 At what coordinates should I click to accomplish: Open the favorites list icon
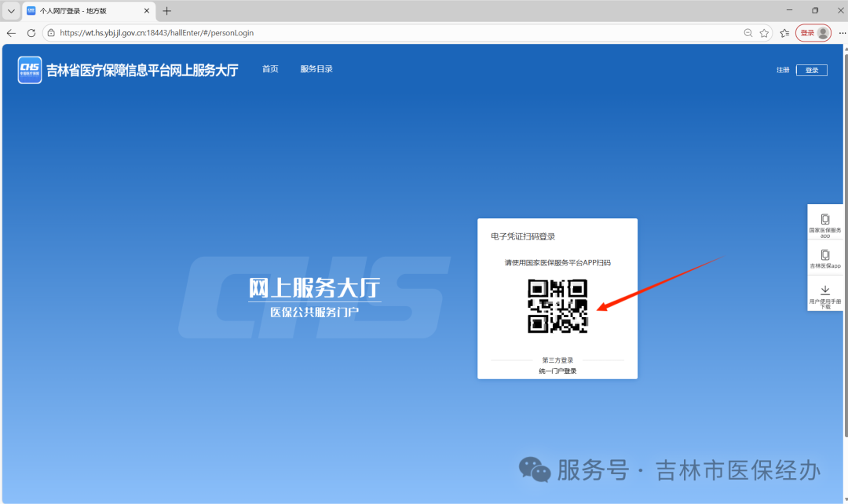pyautogui.click(x=784, y=33)
